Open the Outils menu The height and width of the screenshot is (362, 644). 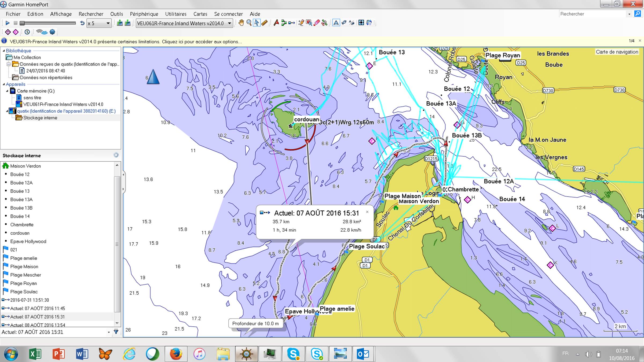coord(117,14)
